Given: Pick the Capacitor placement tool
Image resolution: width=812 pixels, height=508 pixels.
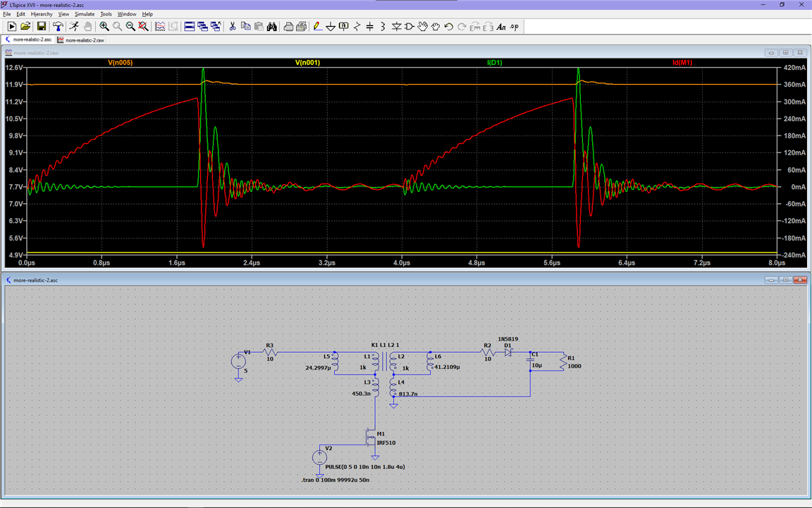Looking at the screenshot, I should pos(370,27).
